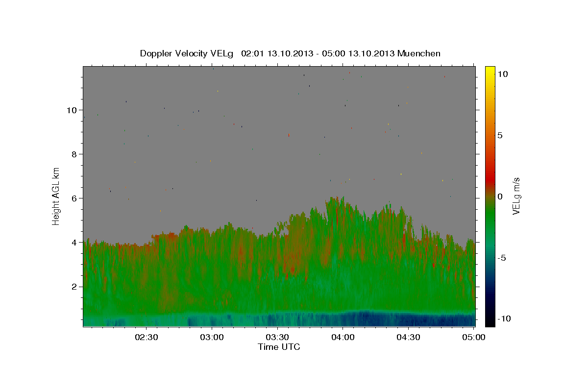Click the colorbar value -5

click(502, 258)
